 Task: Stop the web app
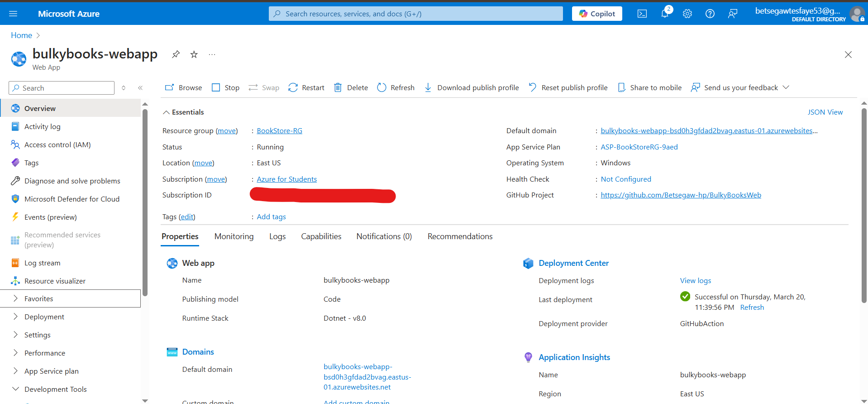pyautogui.click(x=225, y=87)
